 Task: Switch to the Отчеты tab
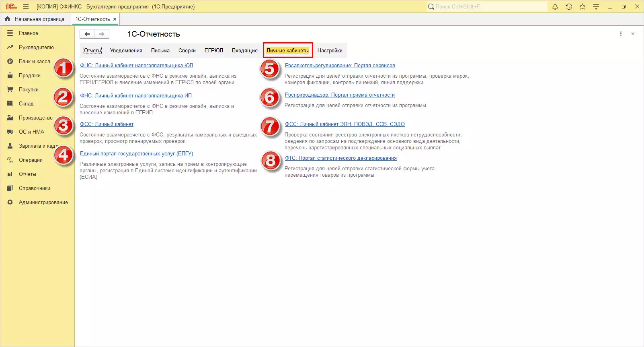[x=92, y=51]
